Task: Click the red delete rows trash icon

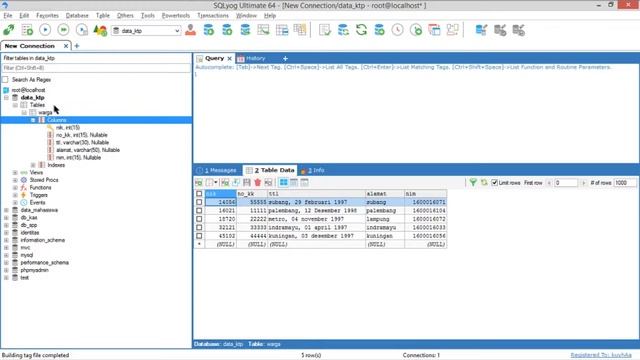Action: point(258,182)
